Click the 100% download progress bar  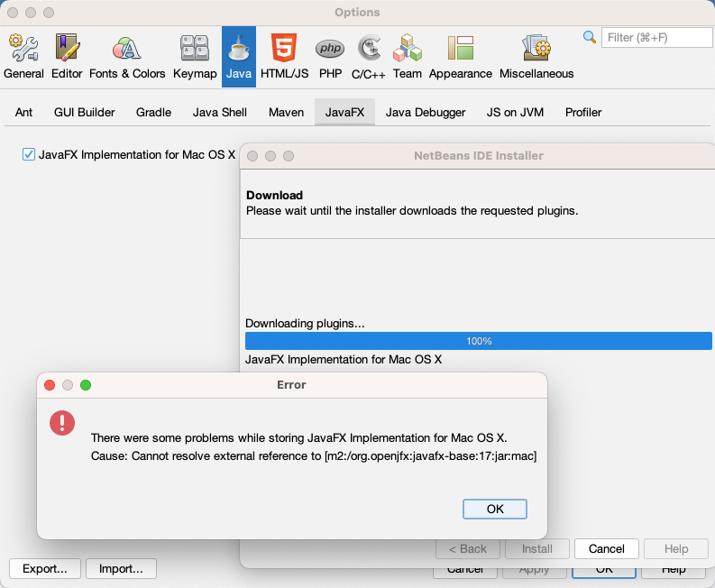point(479,341)
